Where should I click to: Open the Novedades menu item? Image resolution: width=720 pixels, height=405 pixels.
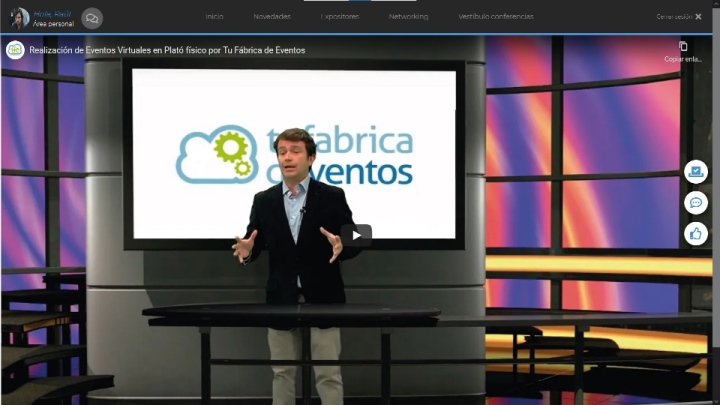tap(272, 17)
